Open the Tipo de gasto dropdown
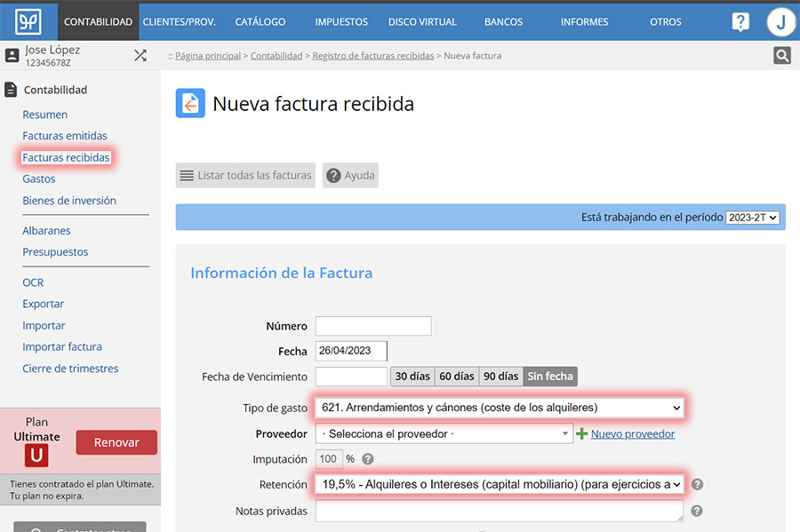The height and width of the screenshot is (532, 800). pos(499,408)
